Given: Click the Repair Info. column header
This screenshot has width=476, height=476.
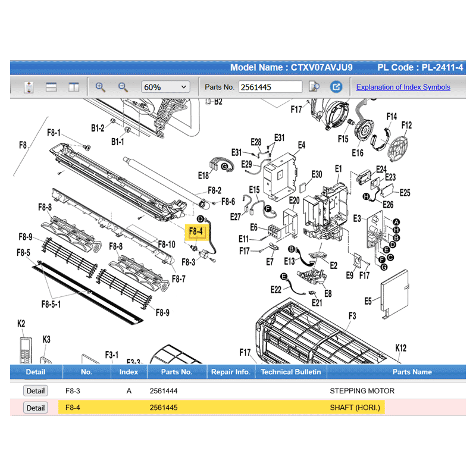Looking at the screenshot, I should tap(230, 372).
